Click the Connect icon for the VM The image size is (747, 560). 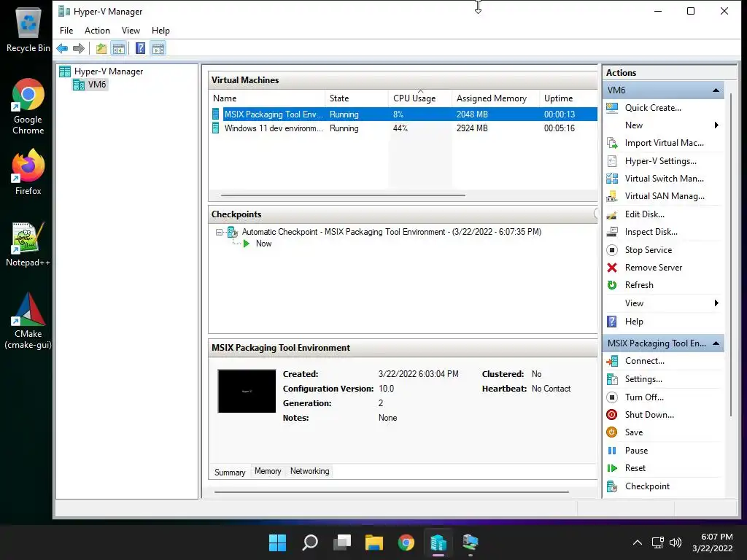tap(612, 362)
